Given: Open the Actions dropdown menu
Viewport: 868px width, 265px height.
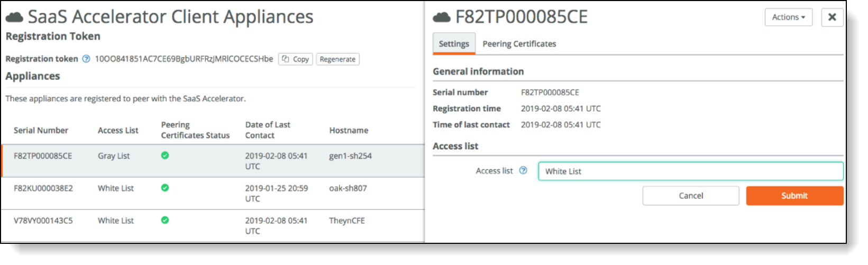Looking at the screenshot, I should click(788, 17).
